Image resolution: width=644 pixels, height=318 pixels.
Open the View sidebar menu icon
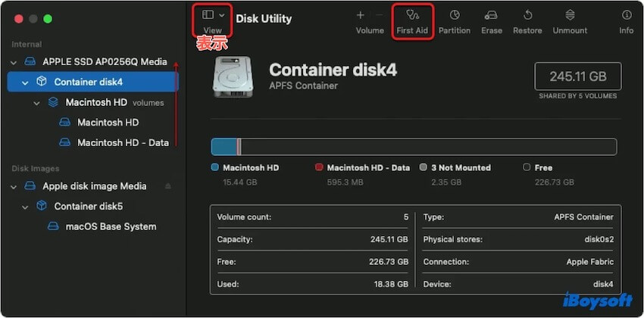[x=208, y=15]
